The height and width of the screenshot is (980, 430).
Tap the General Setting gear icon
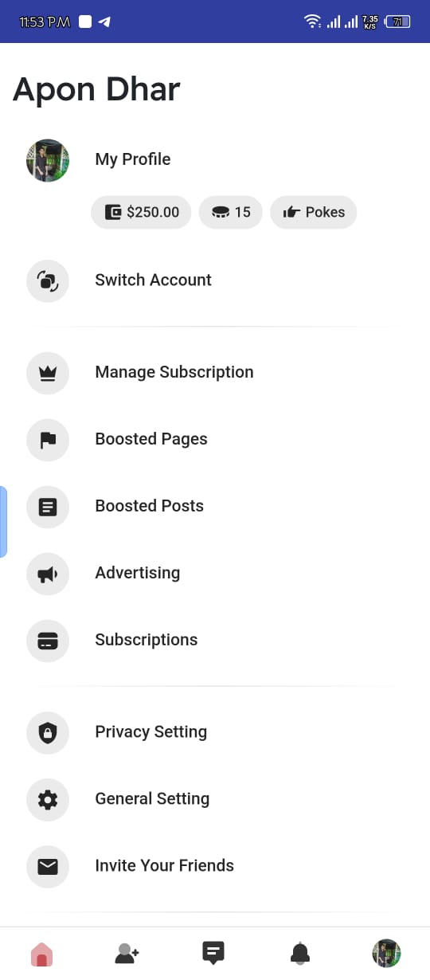[48, 799]
